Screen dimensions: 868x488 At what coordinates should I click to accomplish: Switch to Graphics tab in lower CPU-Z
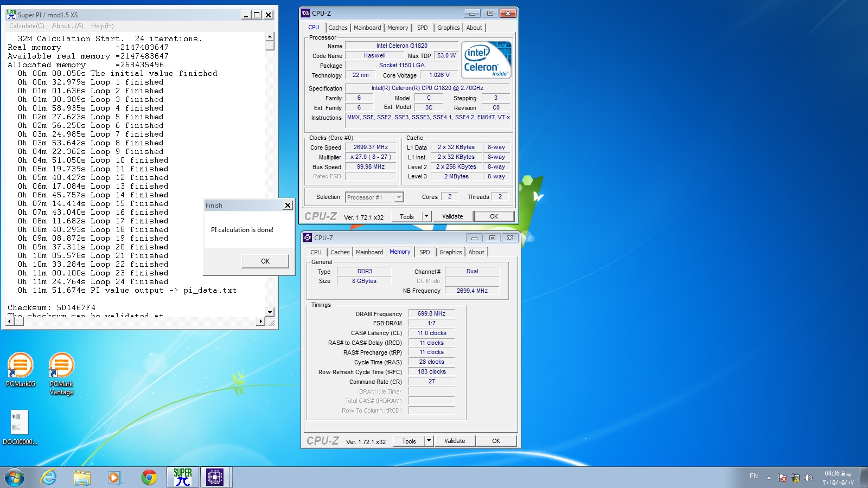(x=451, y=252)
